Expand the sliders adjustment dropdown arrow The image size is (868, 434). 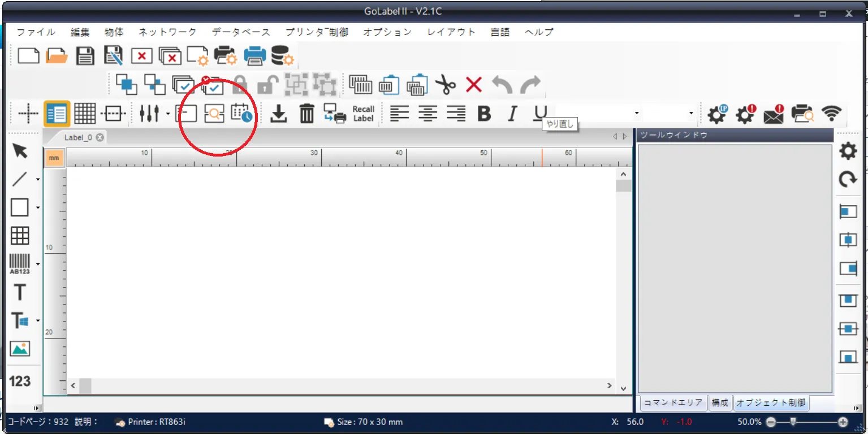(168, 114)
